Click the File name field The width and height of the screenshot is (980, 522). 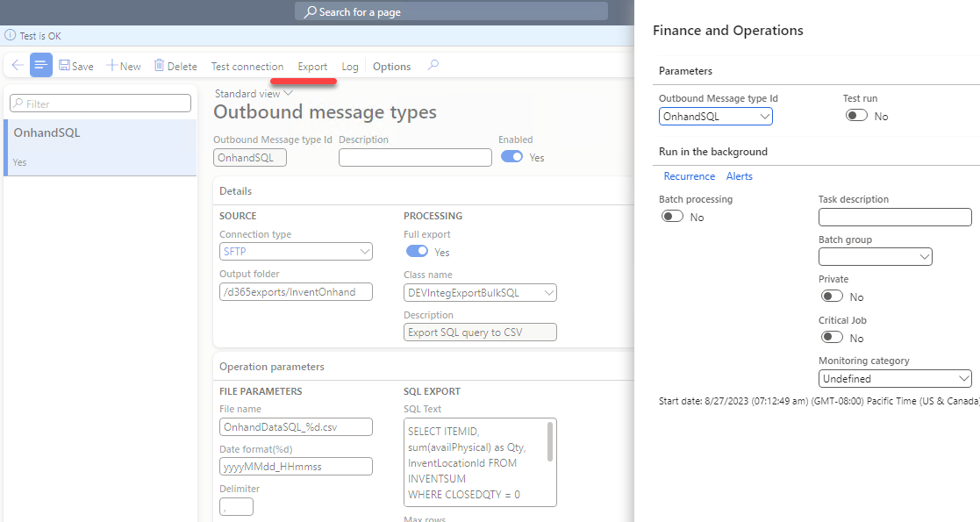(x=296, y=427)
